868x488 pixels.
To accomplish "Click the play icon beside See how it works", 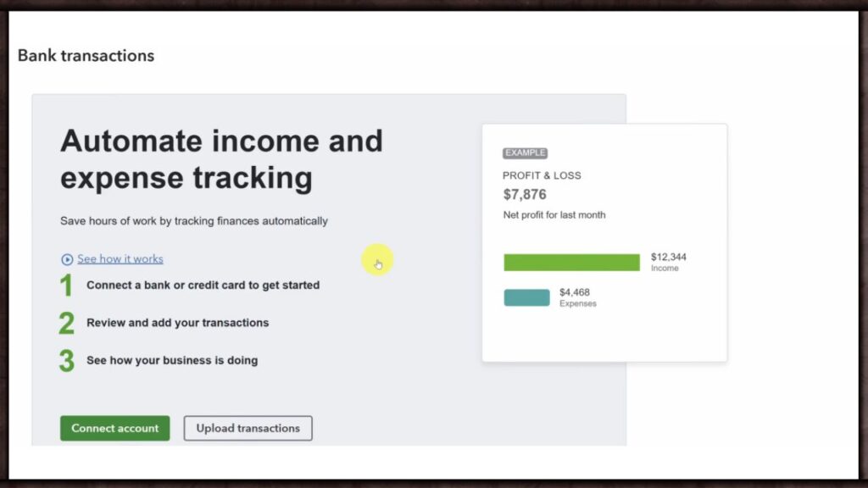I will [x=67, y=259].
